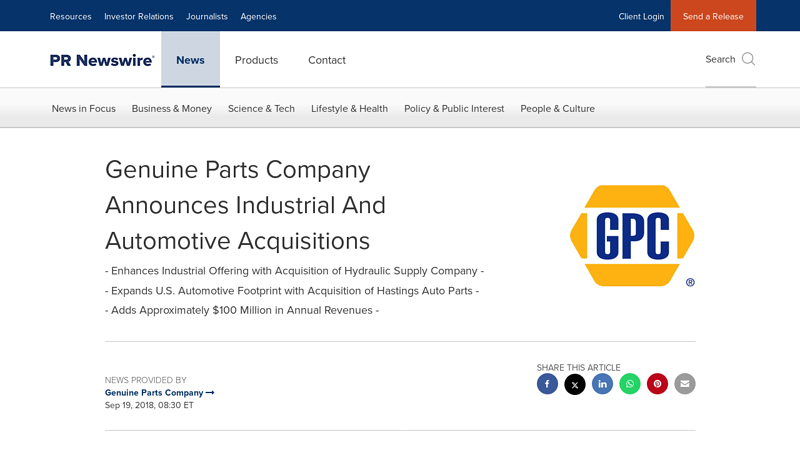Click the Hastings Auto Parts subheadline

click(x=292, y=291)
